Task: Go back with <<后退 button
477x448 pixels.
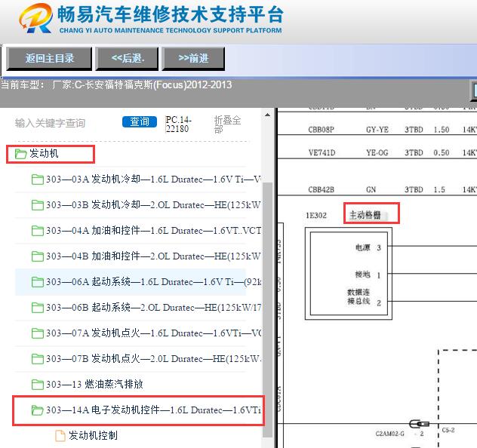Action: click(x=127, y=58)
